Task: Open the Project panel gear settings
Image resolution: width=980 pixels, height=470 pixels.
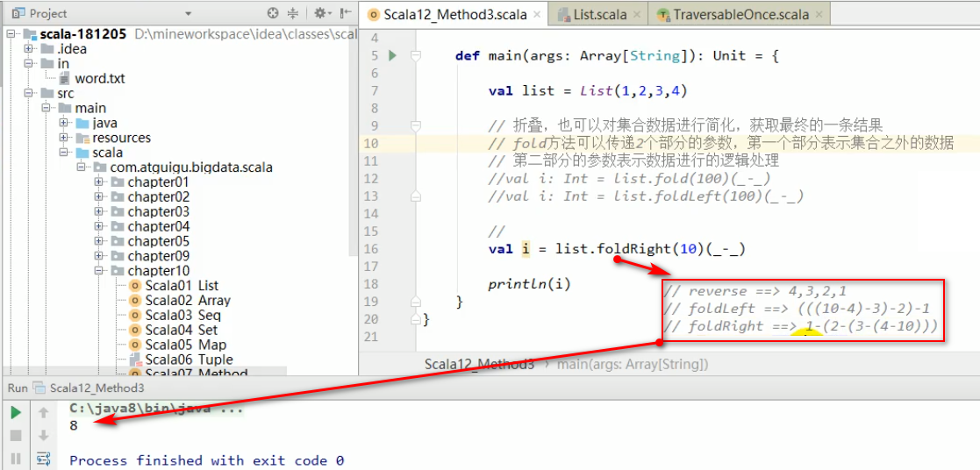Action: pos(321,13)
